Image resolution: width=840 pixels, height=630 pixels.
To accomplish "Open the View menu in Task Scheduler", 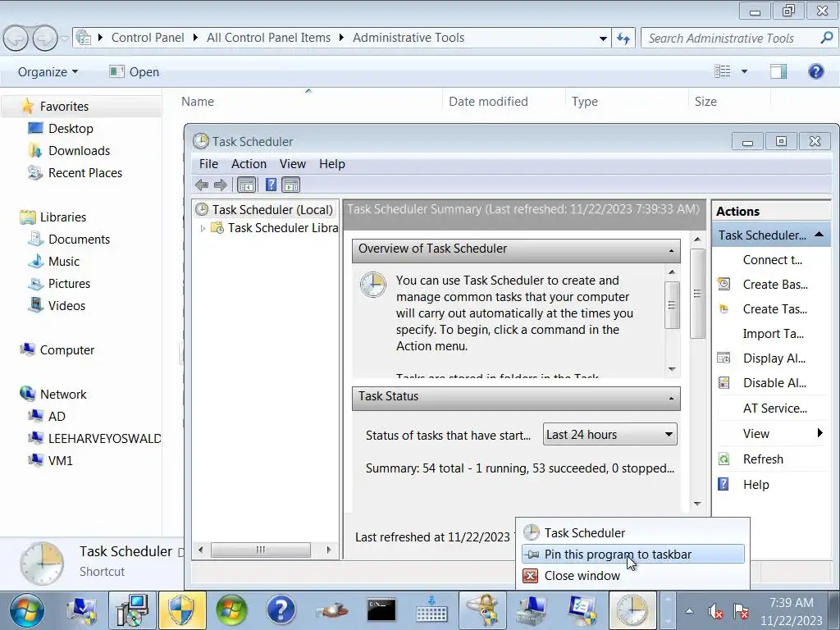I will (x=293, y=164).
